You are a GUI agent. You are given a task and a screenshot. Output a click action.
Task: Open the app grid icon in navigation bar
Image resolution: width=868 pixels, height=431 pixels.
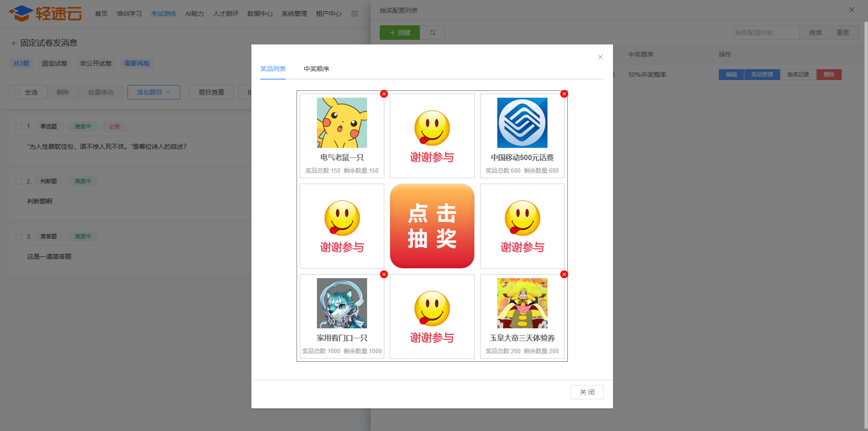pyautogui.click(x=354, y=14)
